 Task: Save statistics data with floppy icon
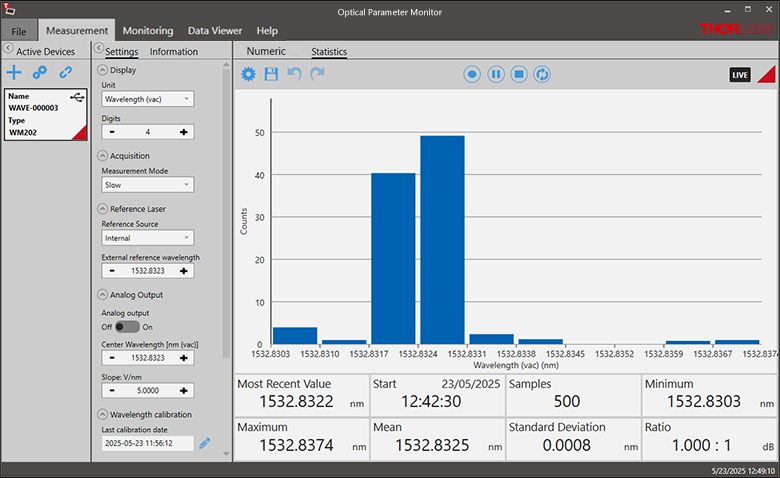click(271, 74)
